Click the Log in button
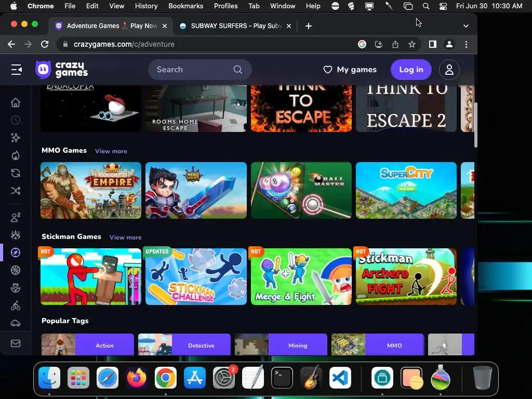The height and width of the screenshot is (399, 532). pyautogui.click(x=411, y=70)
